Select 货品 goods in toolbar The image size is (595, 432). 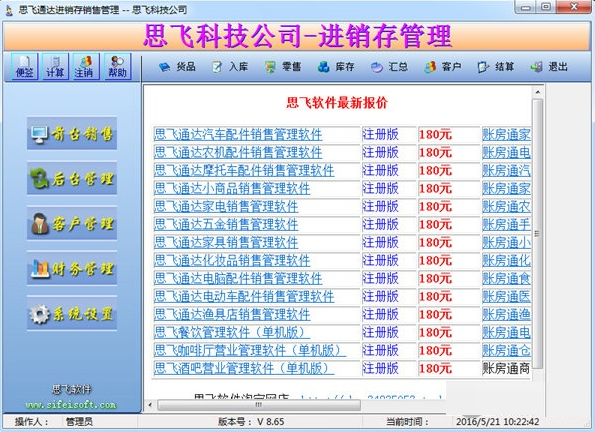point(177,67)
